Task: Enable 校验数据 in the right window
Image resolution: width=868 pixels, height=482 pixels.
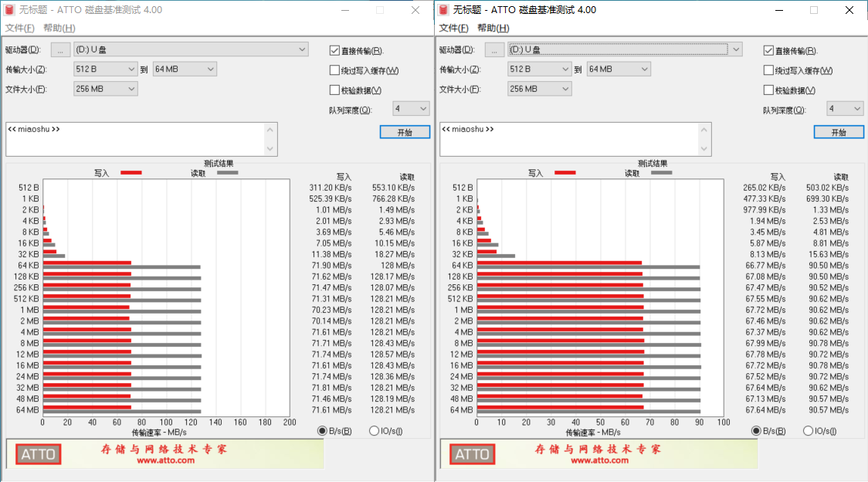Action: tap(768, 90)
